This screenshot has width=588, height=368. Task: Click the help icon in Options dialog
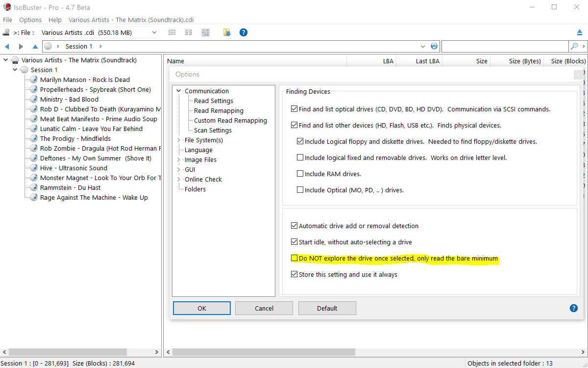pyautogui.click(x=574, y=308)
